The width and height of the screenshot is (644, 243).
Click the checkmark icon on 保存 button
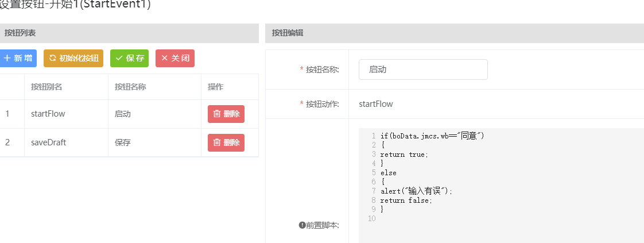[119, 58]
